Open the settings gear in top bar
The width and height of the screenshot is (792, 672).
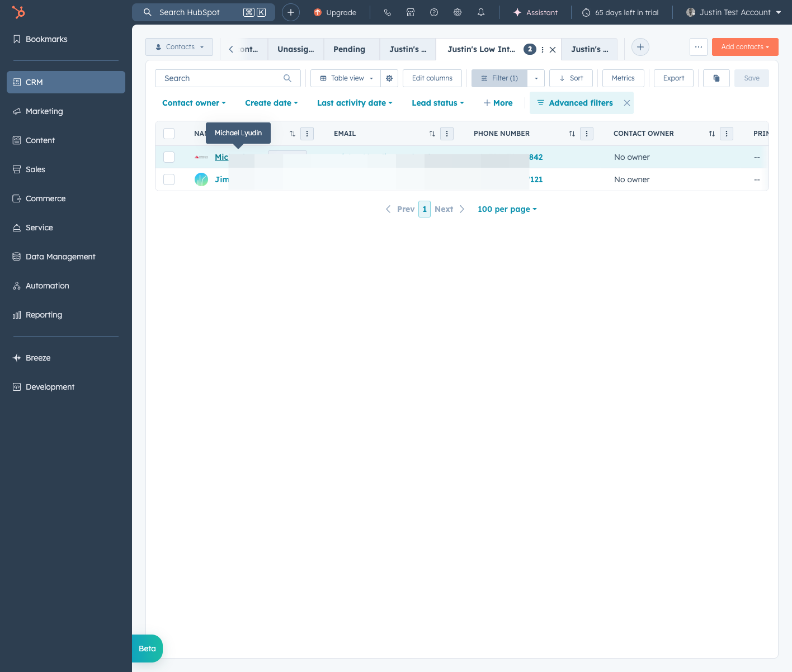(458, 12)
